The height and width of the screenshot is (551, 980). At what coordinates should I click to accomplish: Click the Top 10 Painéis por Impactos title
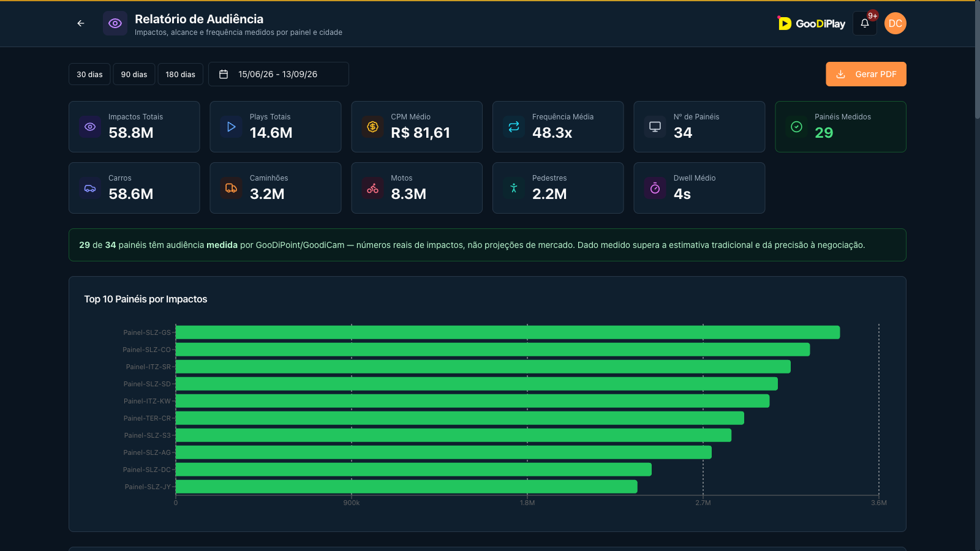[146, 299]
